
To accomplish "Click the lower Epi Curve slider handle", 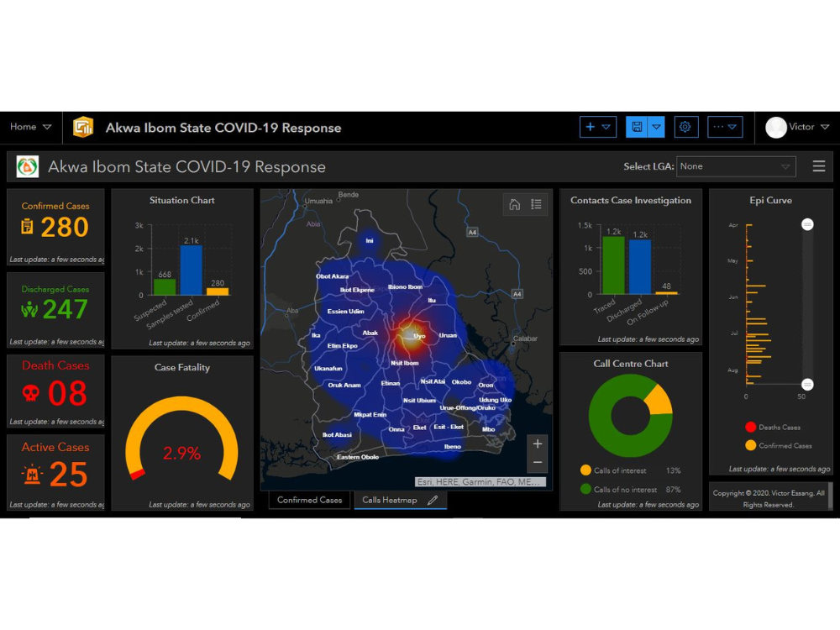I will [x=807, y=384].
